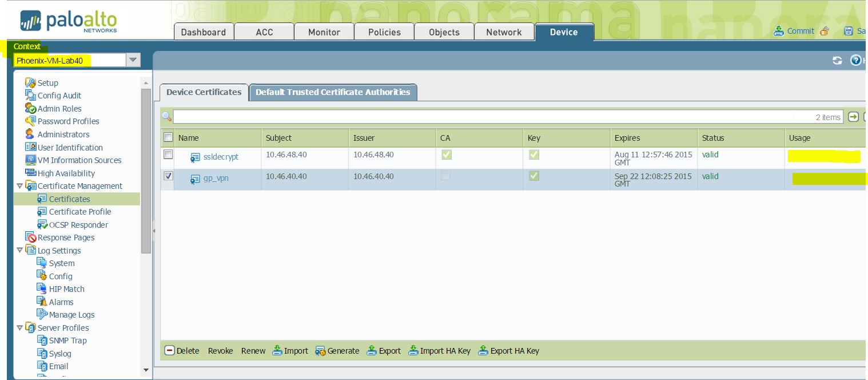The image size is (868, 380).
Task: Click the VM Information Sources monitor icon
Action: [30, 160]
